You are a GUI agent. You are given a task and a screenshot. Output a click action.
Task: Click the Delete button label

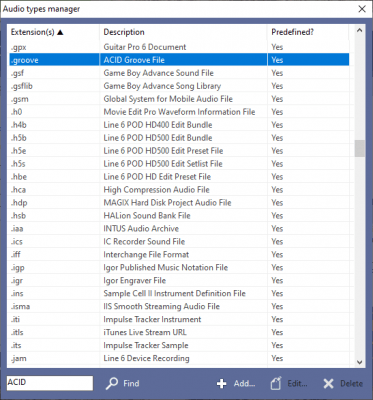[351, 383]
